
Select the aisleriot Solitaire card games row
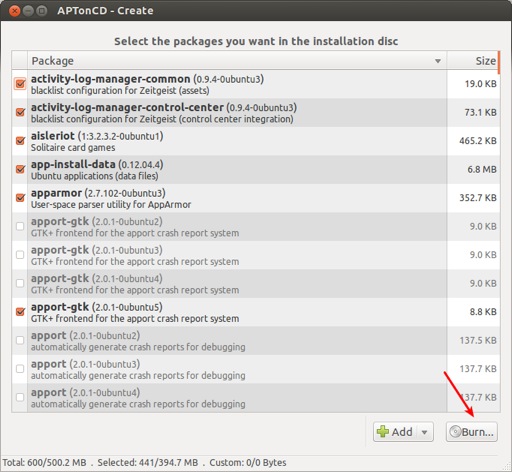pos(256,141)
